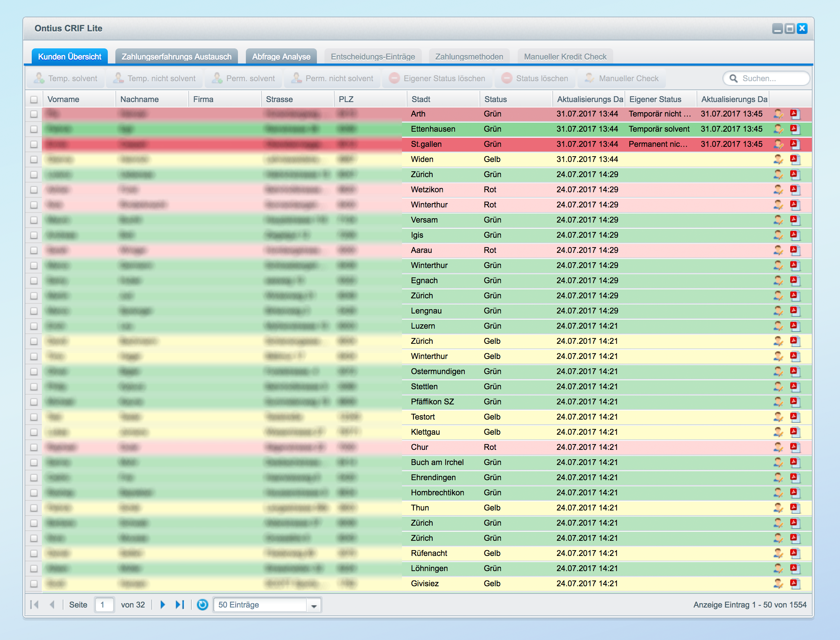Open PDF report icon in Arth row

click(x=795, y=114)
